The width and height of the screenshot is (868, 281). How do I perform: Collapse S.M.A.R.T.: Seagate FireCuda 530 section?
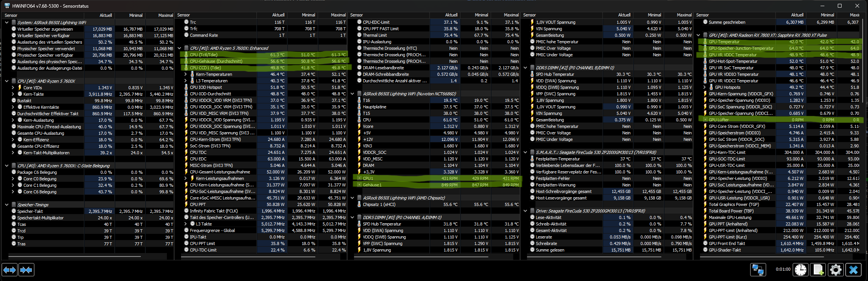tap(525, 152)
